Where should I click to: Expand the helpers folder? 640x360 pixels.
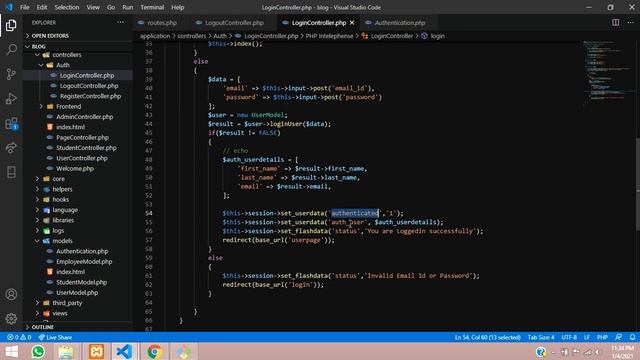pos(62,189)
